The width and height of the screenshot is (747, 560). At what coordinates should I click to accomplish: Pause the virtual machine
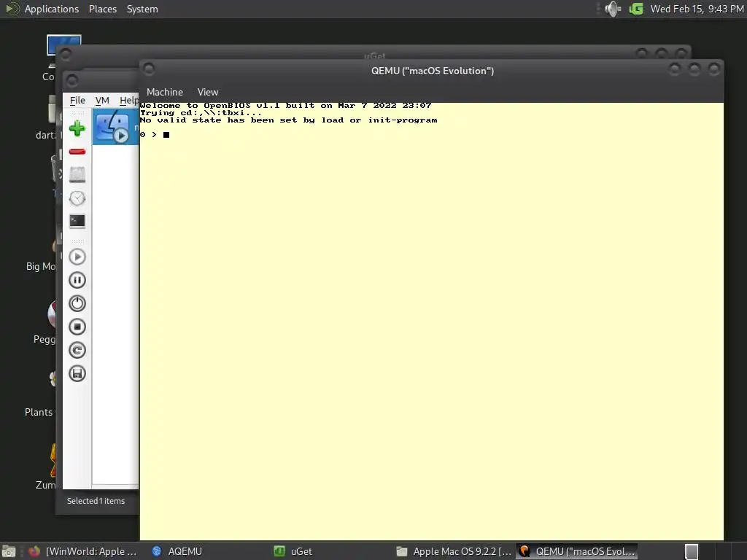77,280
